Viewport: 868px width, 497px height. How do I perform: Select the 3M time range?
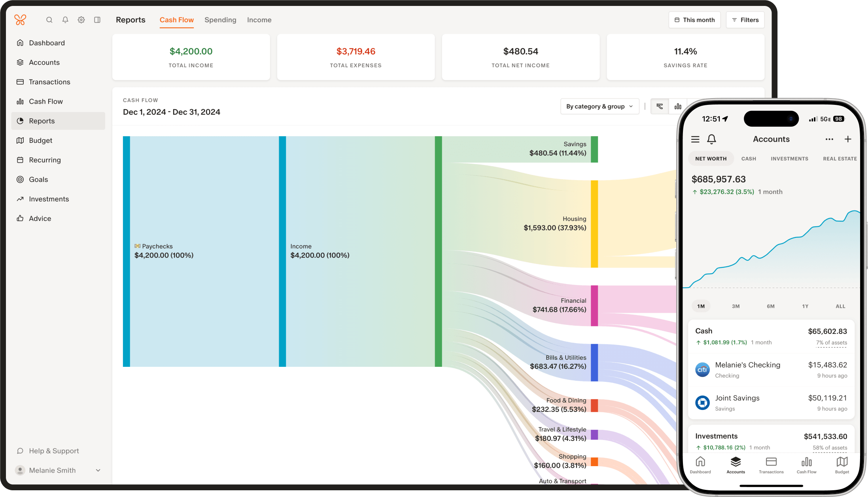[736, 306]
